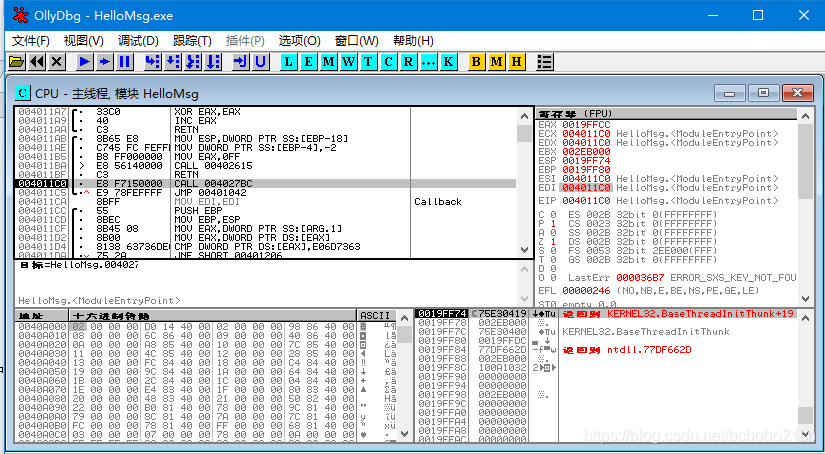Viewport: 825px width, 454px height.
Task: Run the program with the play icon
Action: click(85, 62)
